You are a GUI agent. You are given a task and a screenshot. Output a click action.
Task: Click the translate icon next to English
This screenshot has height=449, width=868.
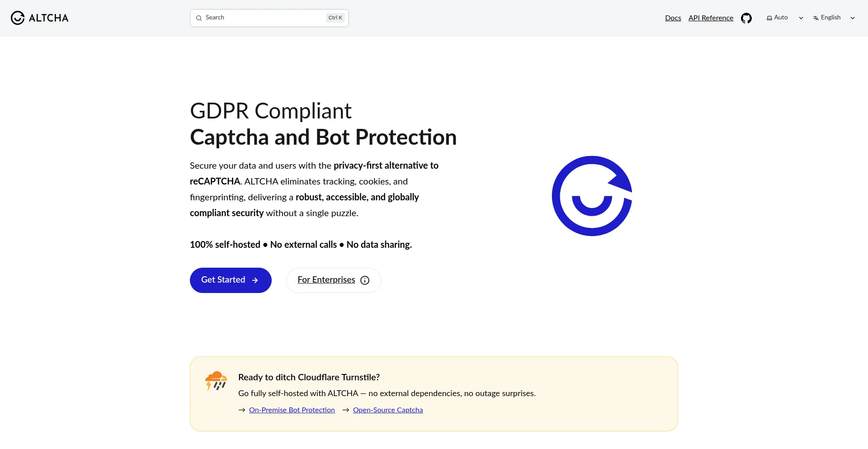click(816, 18)
